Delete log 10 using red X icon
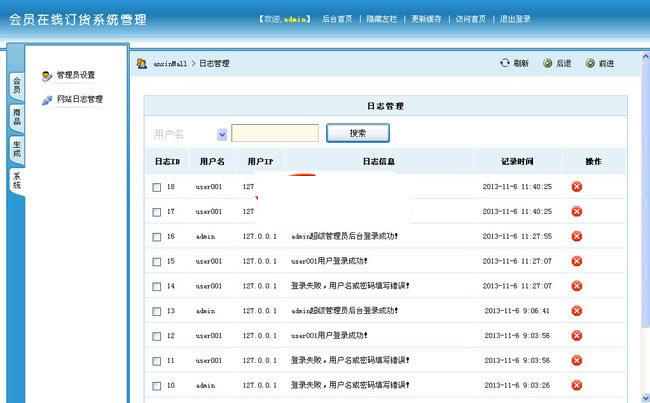Screen dimensions: 650x403 pos(577,385)
